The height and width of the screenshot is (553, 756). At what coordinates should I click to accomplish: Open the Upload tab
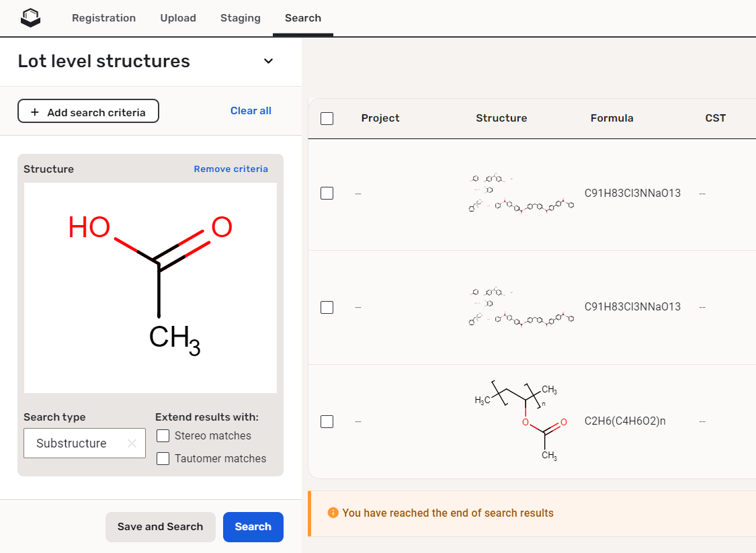(x=177, y=18)
